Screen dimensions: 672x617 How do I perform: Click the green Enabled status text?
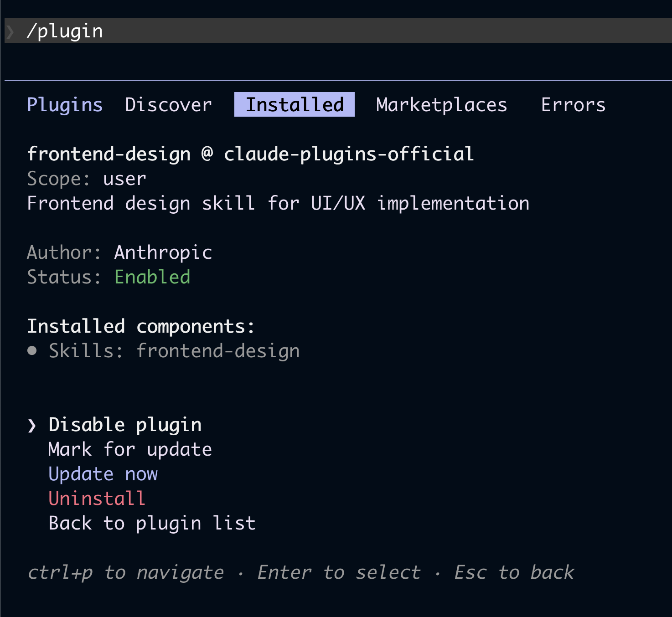click(x=152, y=277)
